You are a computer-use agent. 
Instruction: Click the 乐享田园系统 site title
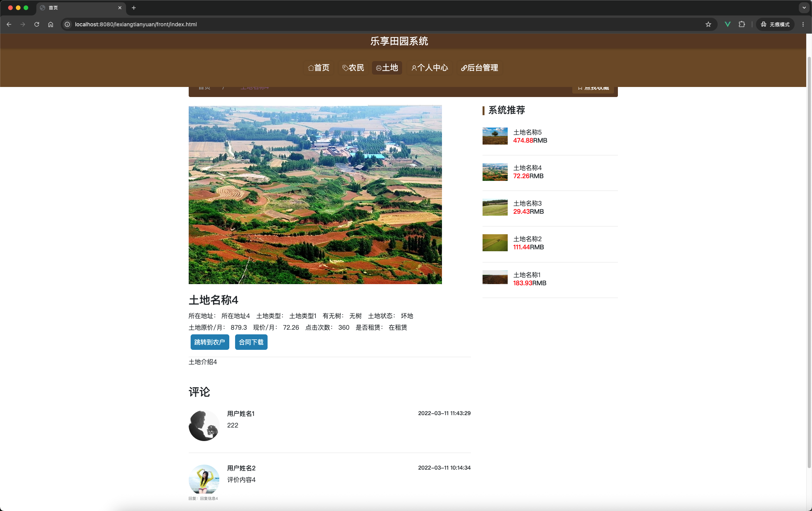tap(399, 41)
